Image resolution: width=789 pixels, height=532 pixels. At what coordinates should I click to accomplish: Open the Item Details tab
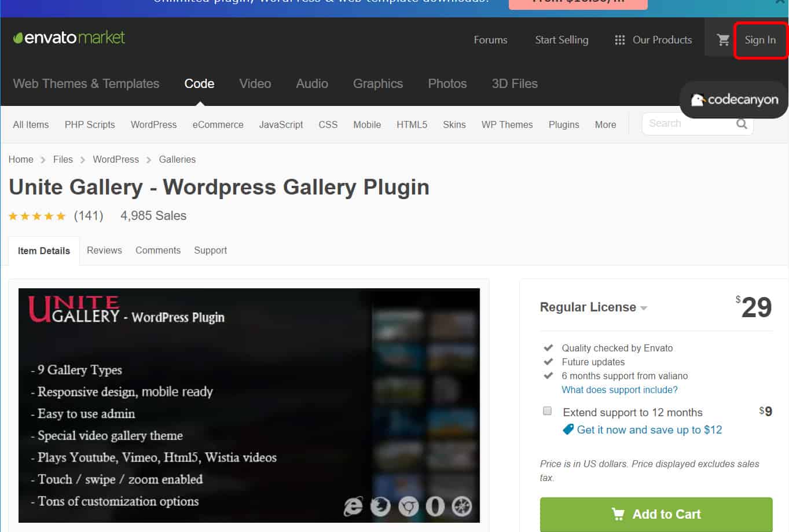44,251
